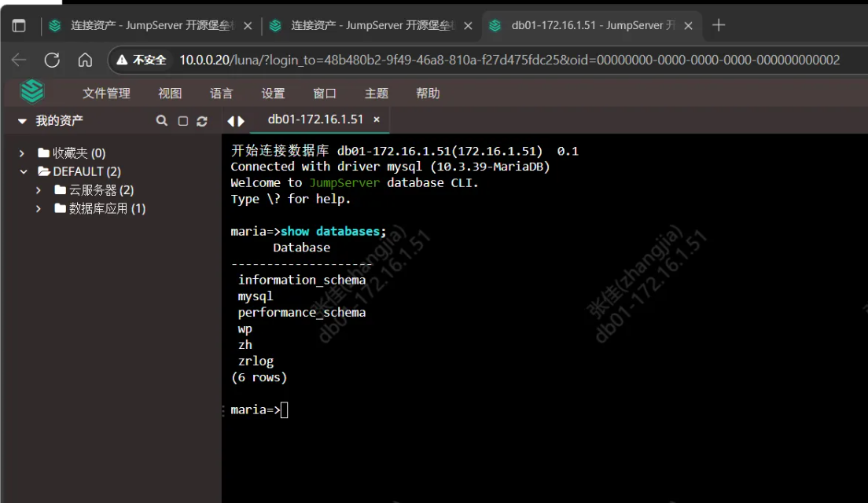Close the first 连接资产 browser tab

coord(248,25)
